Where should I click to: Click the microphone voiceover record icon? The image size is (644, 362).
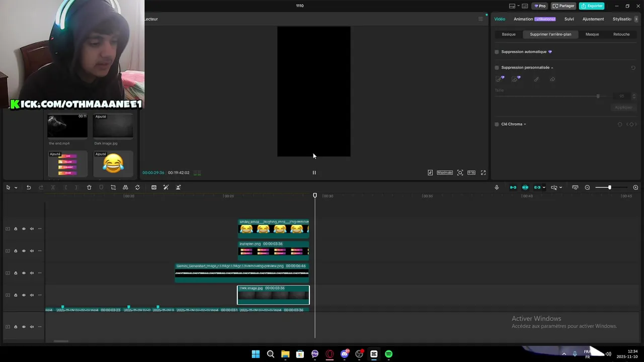click(x=497, y=188)
